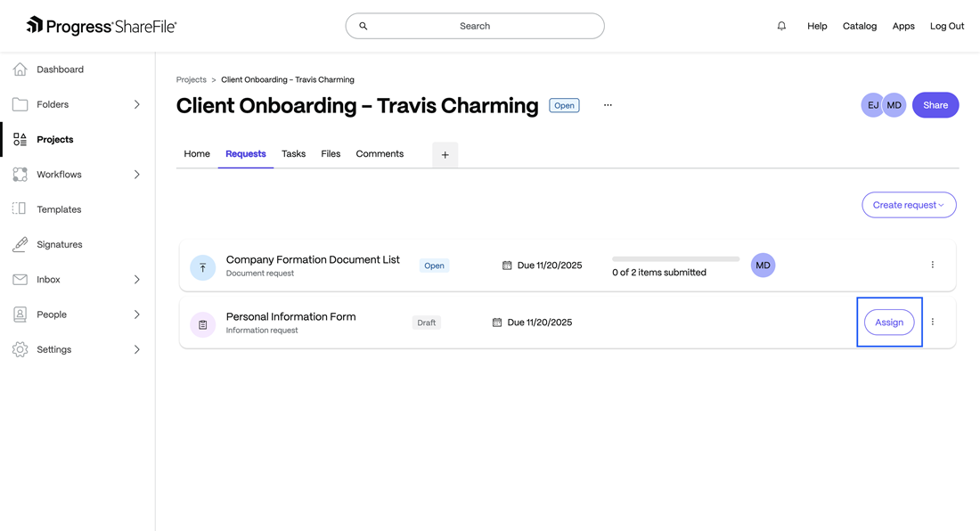Open Settings gear icon

20,349
